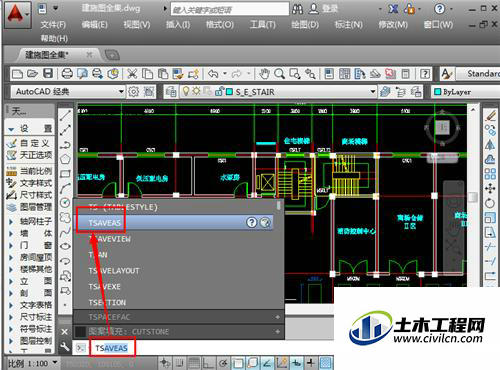
Task: Toggle Ortho Mode in the status bar
Action: tap(209, 362)
